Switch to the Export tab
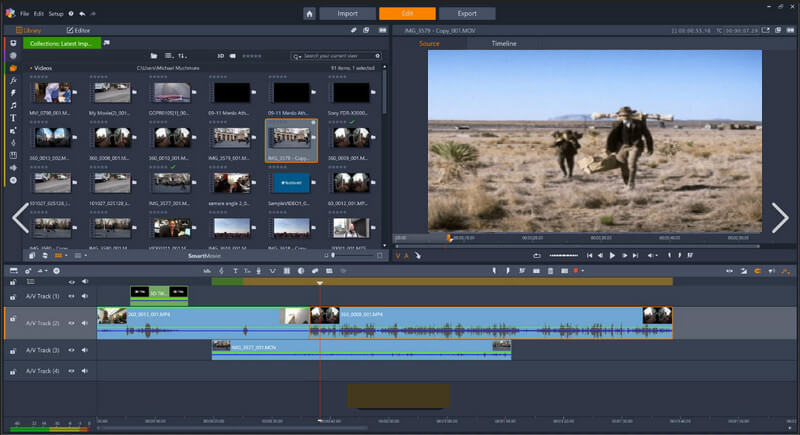This screenshot has height=435, width=800. (467, 14)
